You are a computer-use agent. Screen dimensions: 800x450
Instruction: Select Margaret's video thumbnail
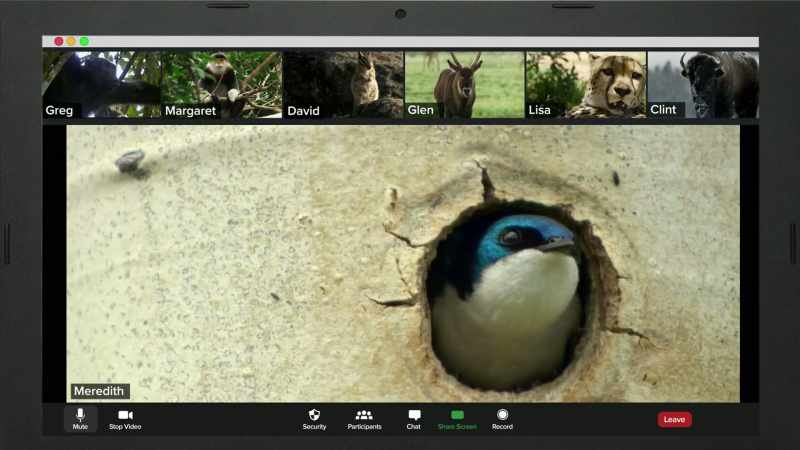[x=222, y=85]
